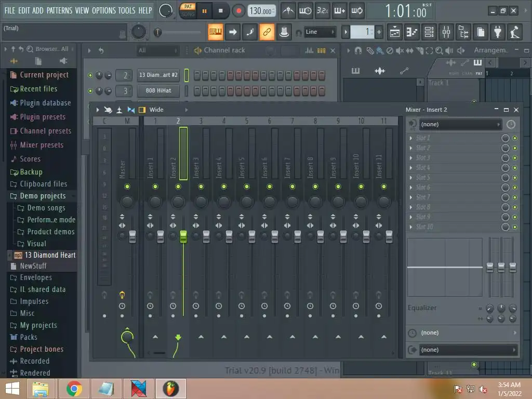Mute the 808 HiHat channel LED
This screenshot has width=532, height=399.
click(90, 91)
